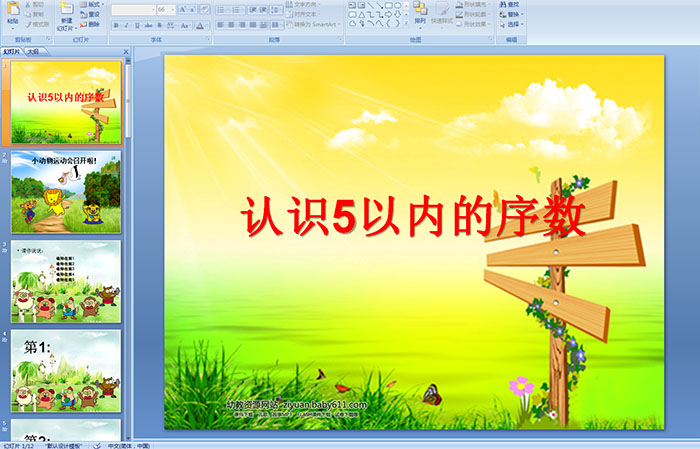
Task: Open the Text Direction dropdown
Action: tap(303, 4)
